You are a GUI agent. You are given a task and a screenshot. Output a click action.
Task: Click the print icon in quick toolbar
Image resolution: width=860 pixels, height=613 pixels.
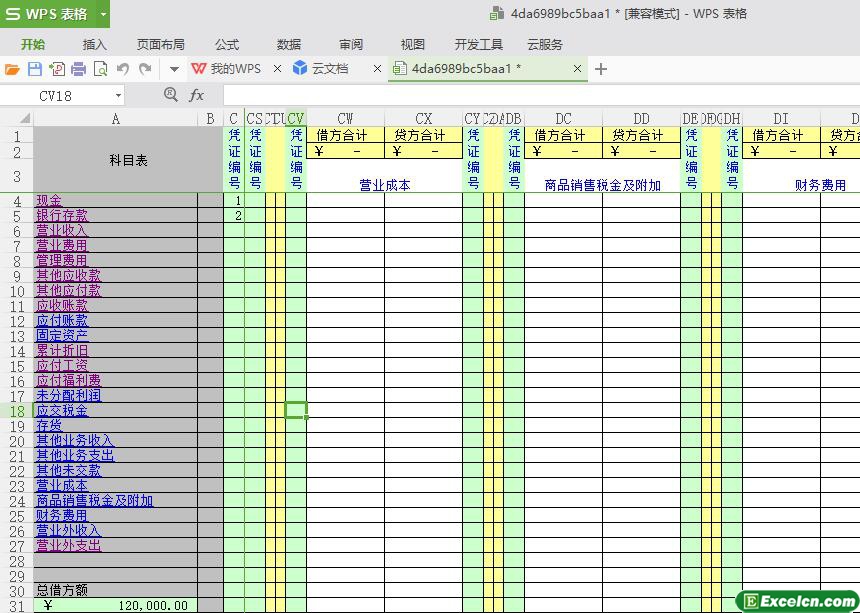click(78, 69)
